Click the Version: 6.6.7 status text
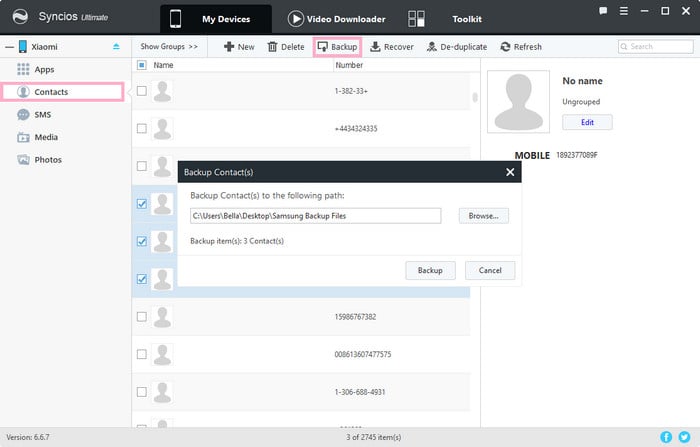Viewport: 700px width, 447px height. [x=28, y=437]
